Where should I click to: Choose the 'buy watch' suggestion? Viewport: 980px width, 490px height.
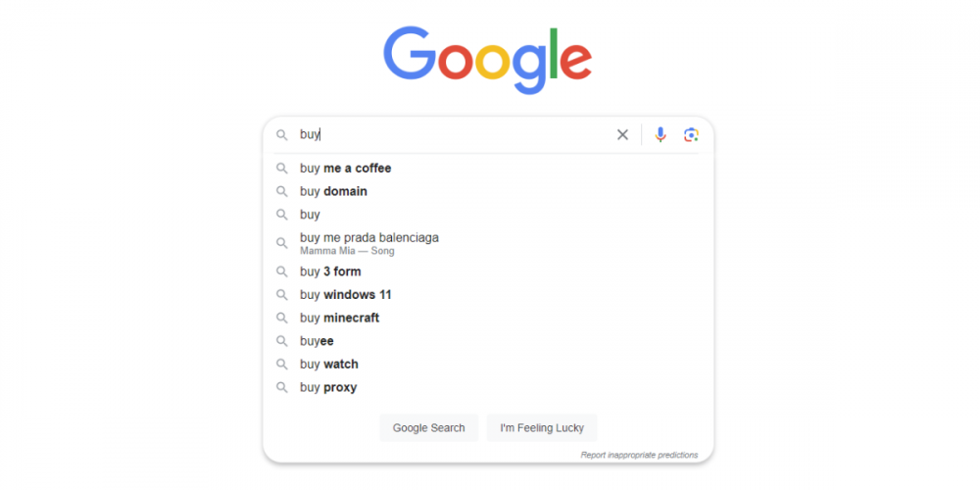click(x=488, y=364)
